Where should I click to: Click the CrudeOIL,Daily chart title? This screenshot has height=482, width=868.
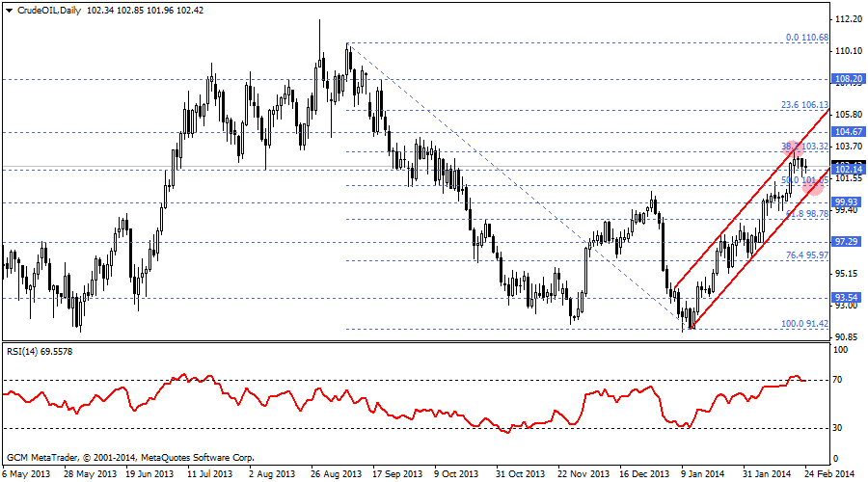(x=50, y=10)
